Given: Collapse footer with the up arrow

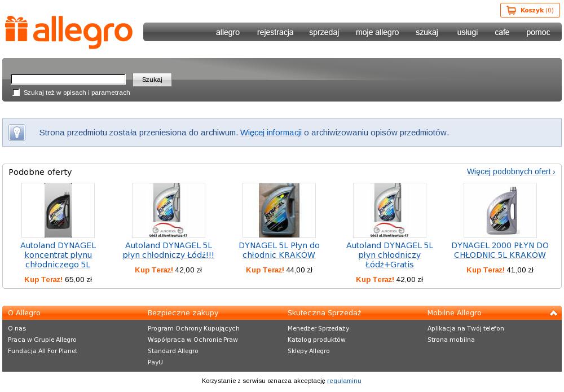Looking at the screenshot, I should 554,313.
